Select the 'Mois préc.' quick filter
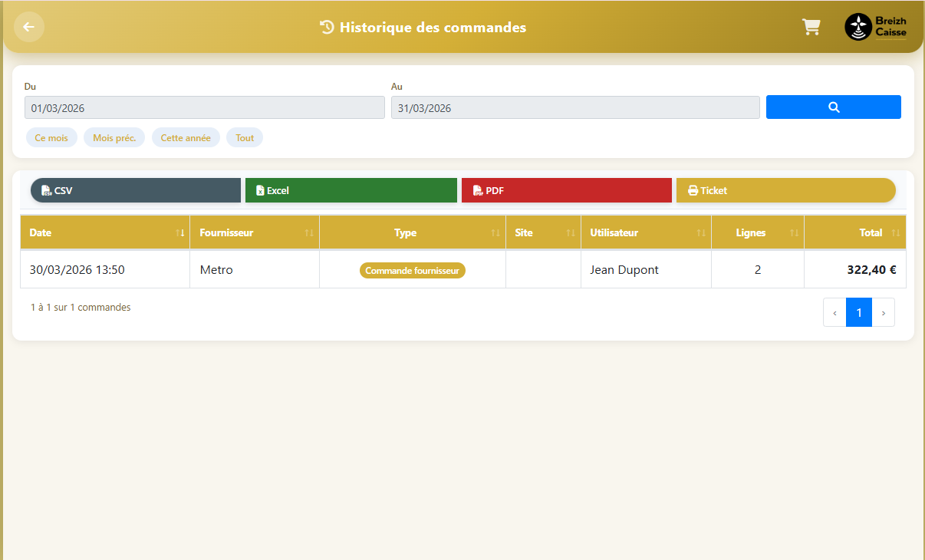The image size is (925, 560). coord(114,138)
